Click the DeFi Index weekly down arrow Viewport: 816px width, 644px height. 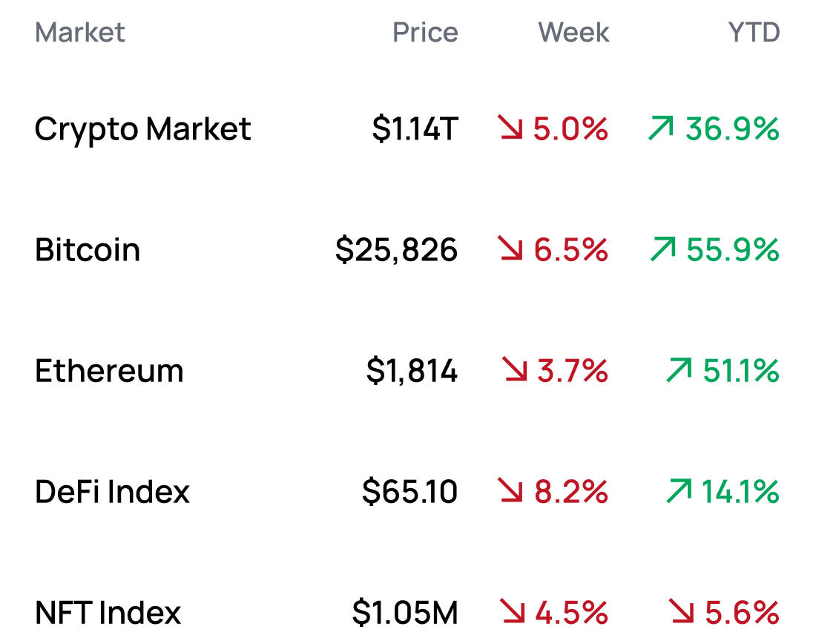pyautogui.click(x=511, y=492)
